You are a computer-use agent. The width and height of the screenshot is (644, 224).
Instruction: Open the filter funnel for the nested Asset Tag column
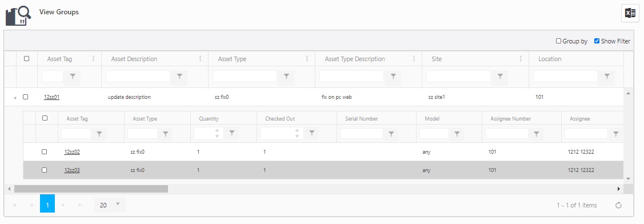99,134
